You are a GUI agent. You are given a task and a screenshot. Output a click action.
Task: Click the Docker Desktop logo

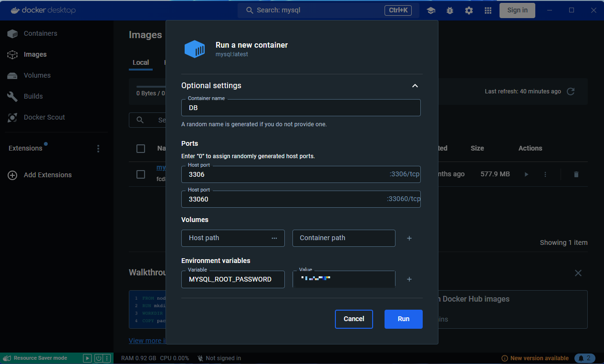(x=43, y=10)
